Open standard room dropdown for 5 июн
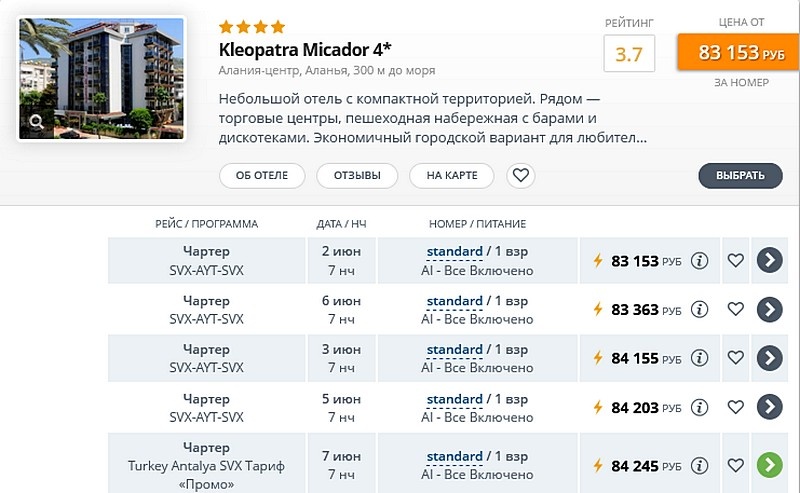 [454, 398]
